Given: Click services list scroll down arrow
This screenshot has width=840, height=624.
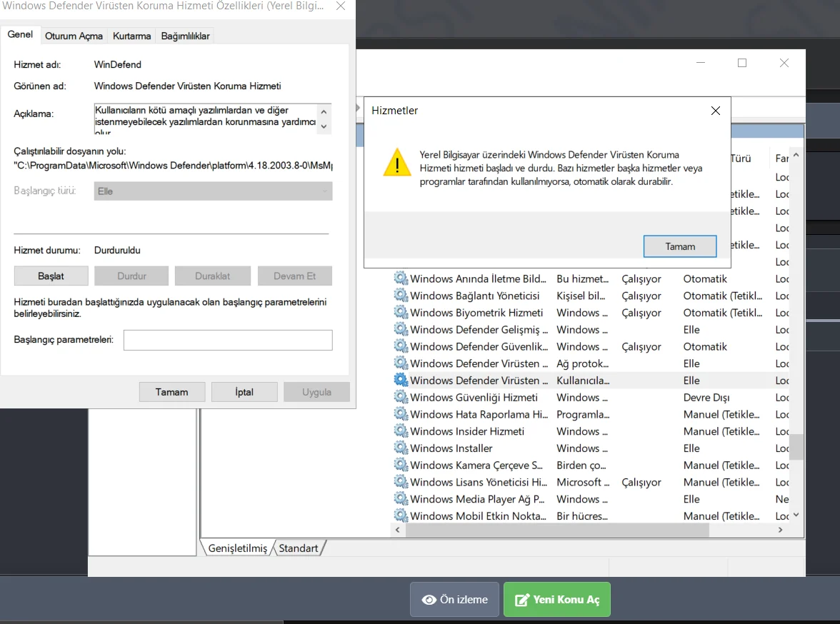Looking at the screenshot, I should (796, 515).
